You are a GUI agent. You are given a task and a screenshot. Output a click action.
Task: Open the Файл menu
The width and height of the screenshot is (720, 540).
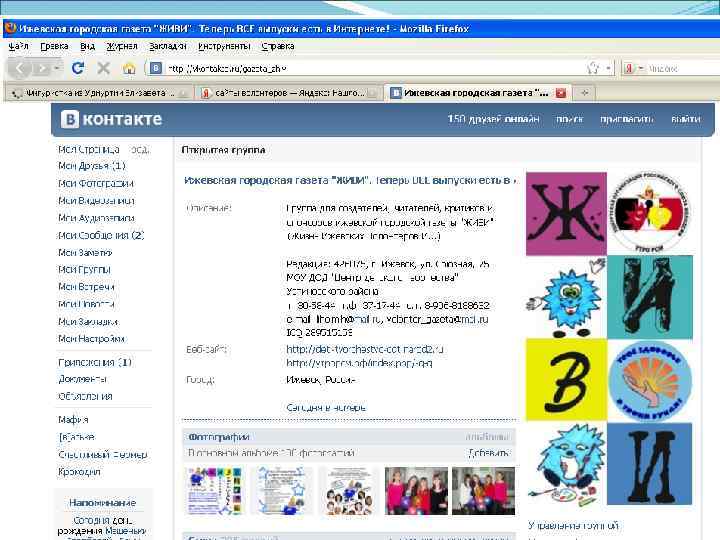18,46
